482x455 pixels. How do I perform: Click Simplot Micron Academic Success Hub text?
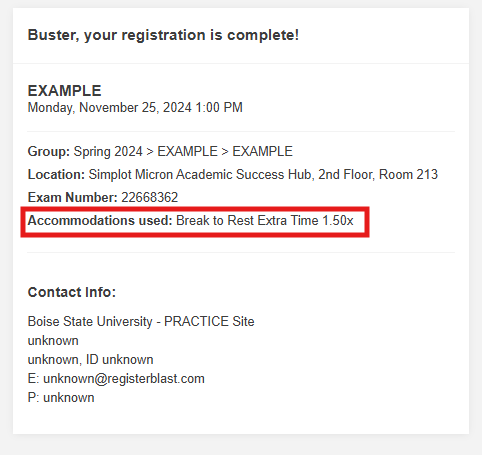201,175
